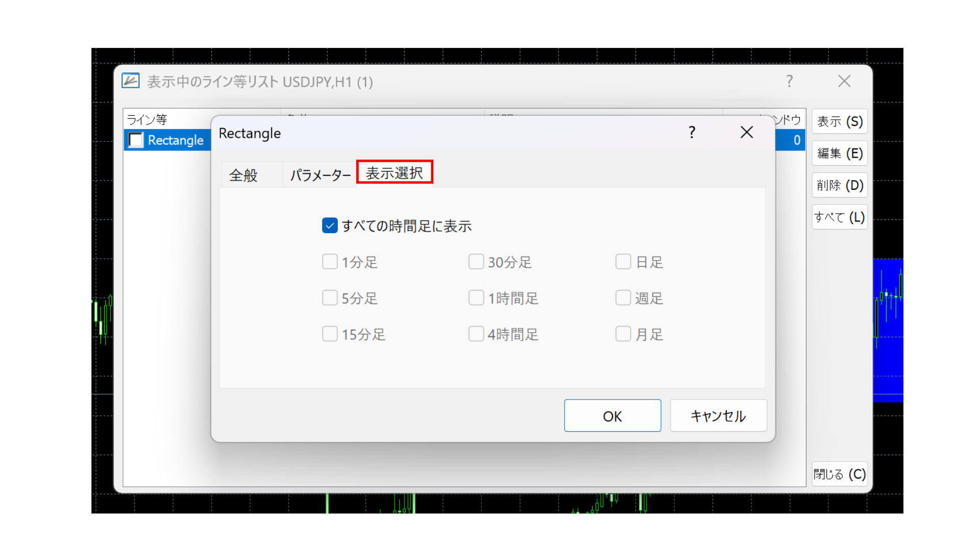Check the 週足 timeframe
The height and width of the screenshot is (551, 980).
click(x=623, y=297)
